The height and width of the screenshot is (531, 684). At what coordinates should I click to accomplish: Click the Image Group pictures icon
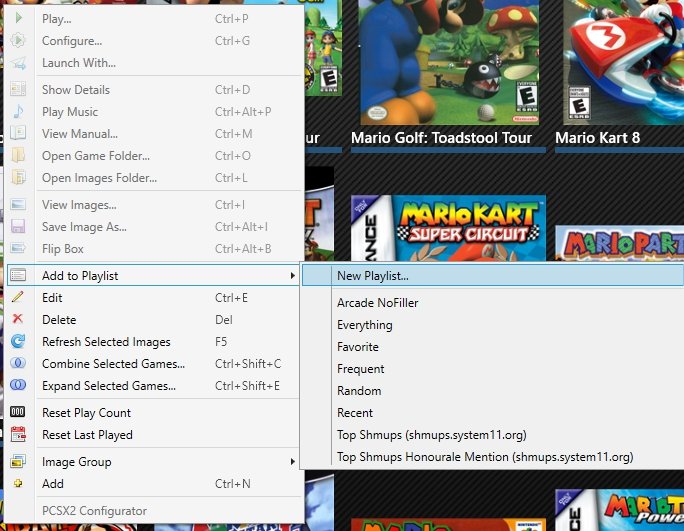(x=18, y=461)
